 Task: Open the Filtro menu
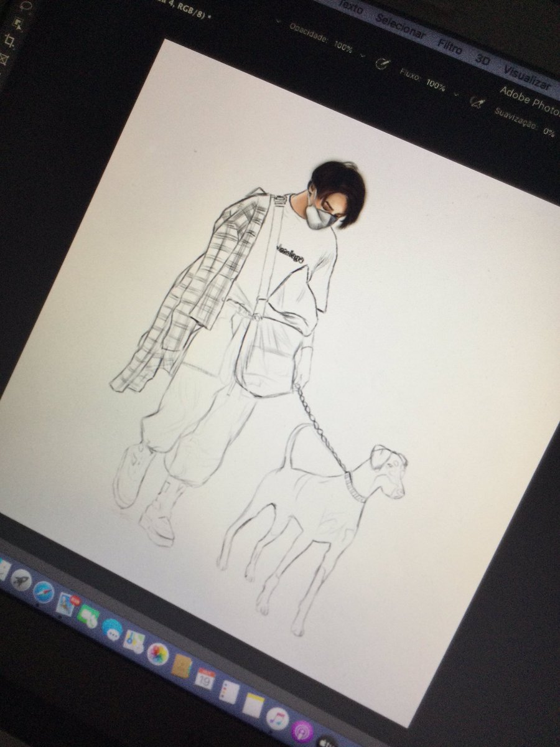[x=449, y=47]
